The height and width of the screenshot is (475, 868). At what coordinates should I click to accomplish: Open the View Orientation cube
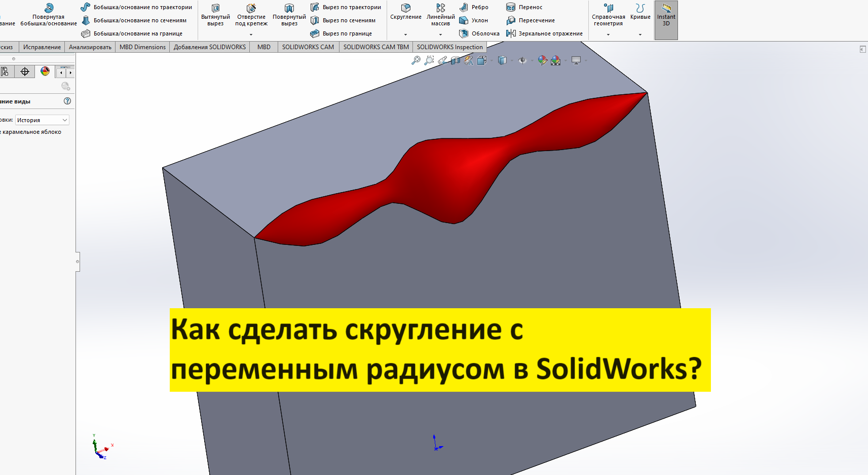click(481, 60)
